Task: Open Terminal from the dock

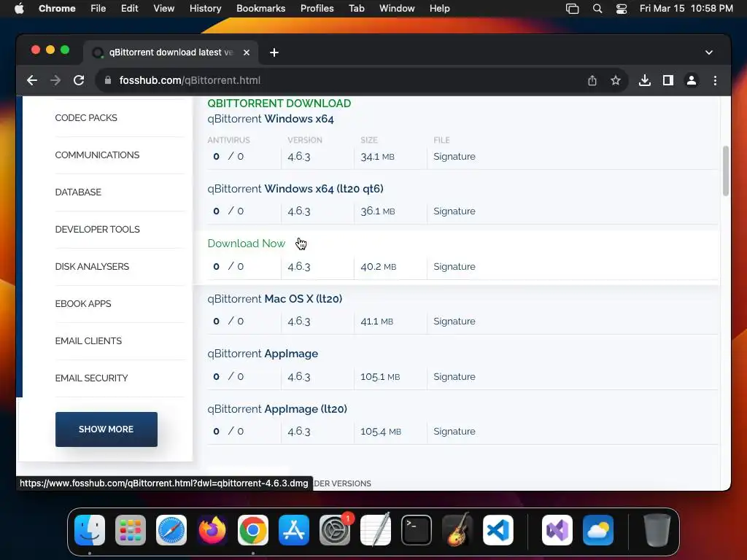Action: click(417, 530)
